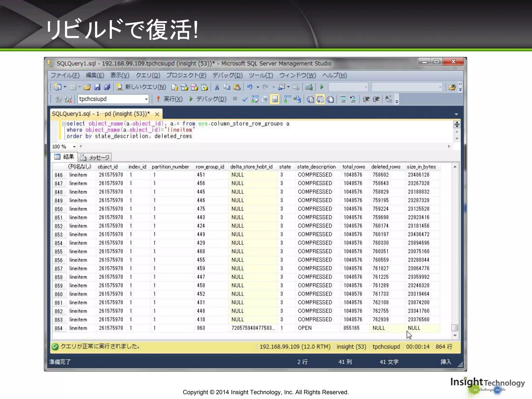This screenshot has width=532, height=399.
Task: Expand the Undo history dropdown arrow
Action: 258,87
